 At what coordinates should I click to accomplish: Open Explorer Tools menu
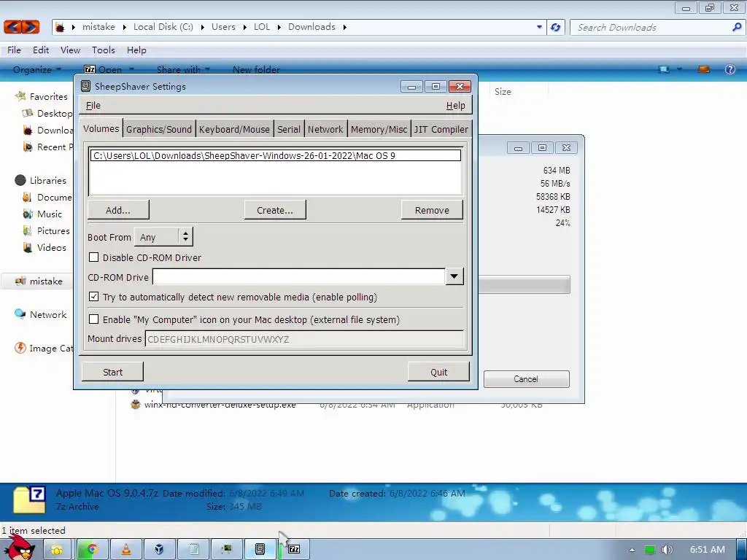click(104, 50)
